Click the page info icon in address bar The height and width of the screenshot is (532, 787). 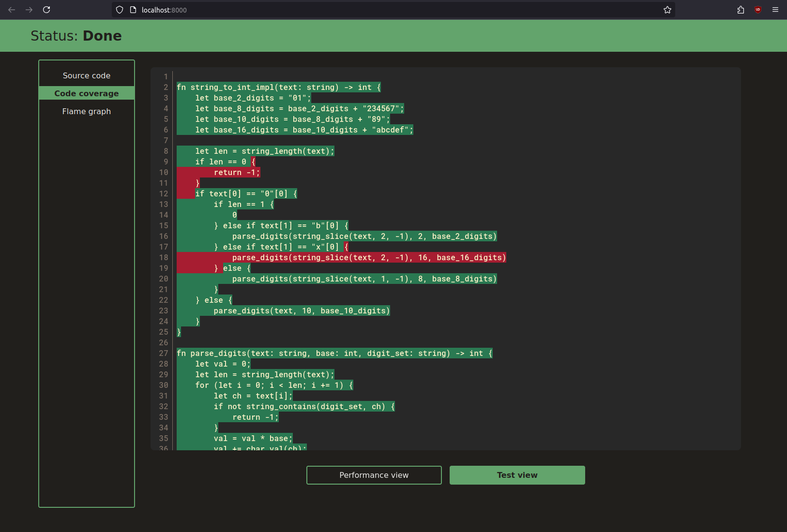[x=133, y=10]
